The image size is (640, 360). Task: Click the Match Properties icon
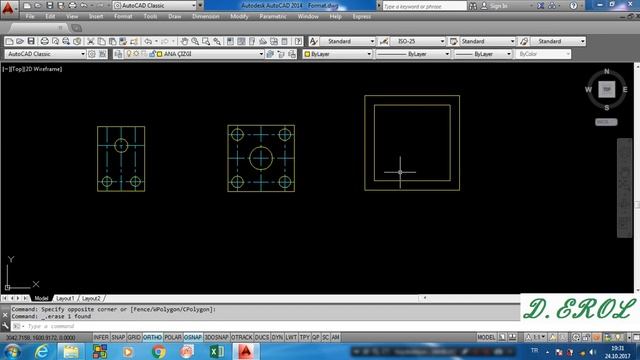[x=134, y=41]
